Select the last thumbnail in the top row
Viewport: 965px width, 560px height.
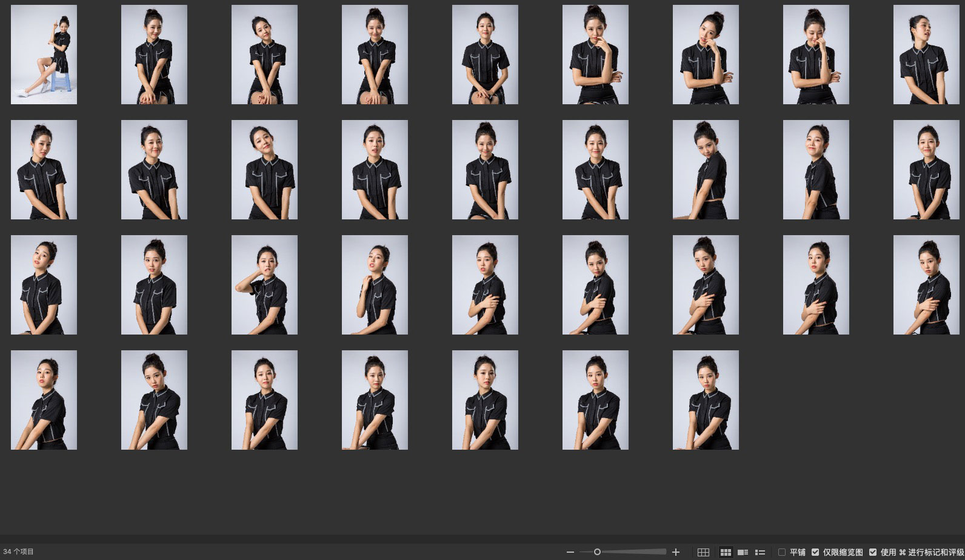point(926,55)
